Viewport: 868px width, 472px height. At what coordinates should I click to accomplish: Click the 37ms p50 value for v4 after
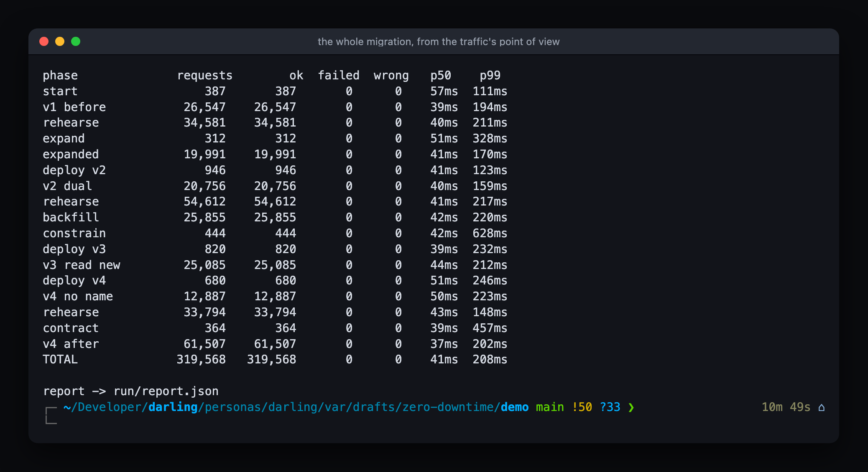(x=444, y=344)
